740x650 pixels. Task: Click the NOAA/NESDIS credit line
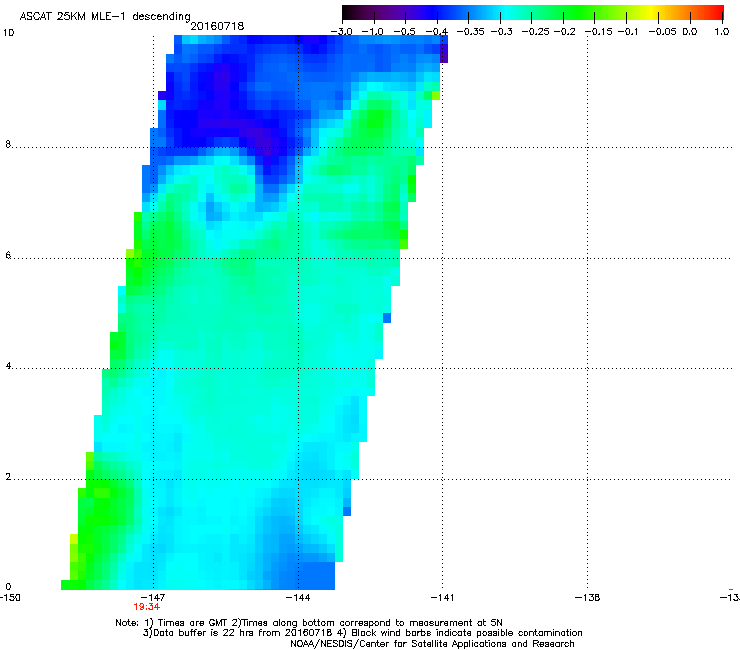click(x=432, y=643)
